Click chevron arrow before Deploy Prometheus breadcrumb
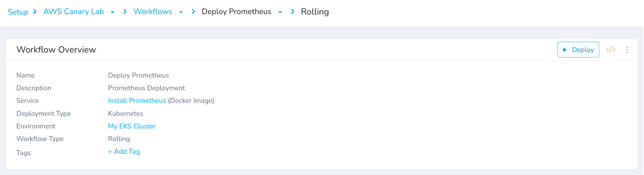The image size is (644, 175). tap(193, 12)
